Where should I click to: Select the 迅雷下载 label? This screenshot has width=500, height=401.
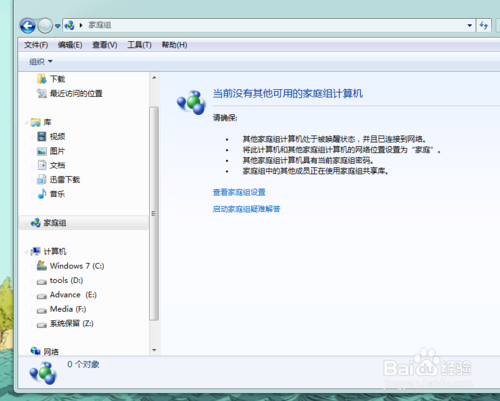click(65, 180)
